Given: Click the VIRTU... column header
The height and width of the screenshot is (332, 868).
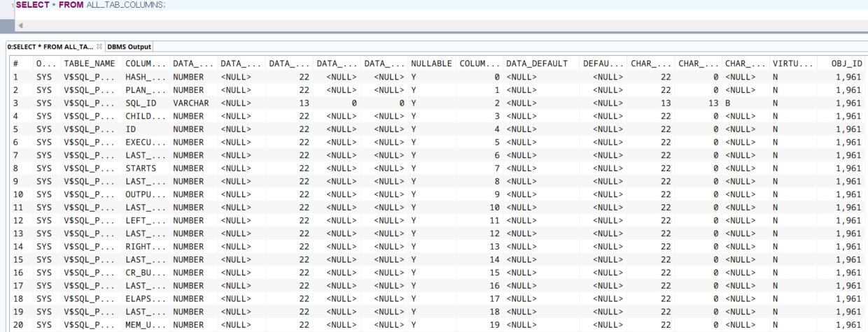Looking at the screenshot, I should [x=793, y=64].
